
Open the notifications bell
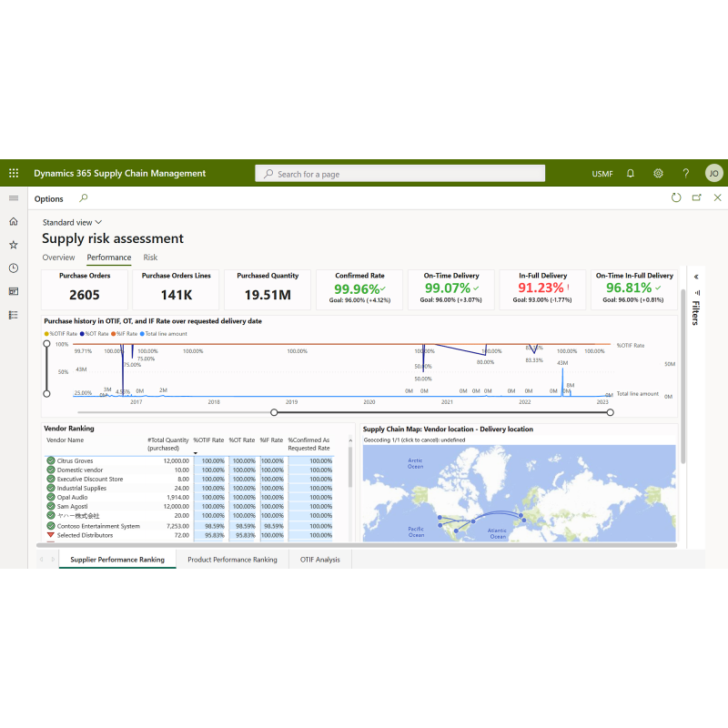coord(630,173)
